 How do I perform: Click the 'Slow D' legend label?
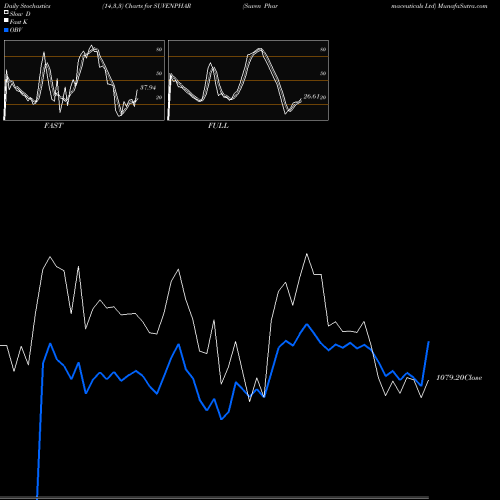click(x=20, y=14)
